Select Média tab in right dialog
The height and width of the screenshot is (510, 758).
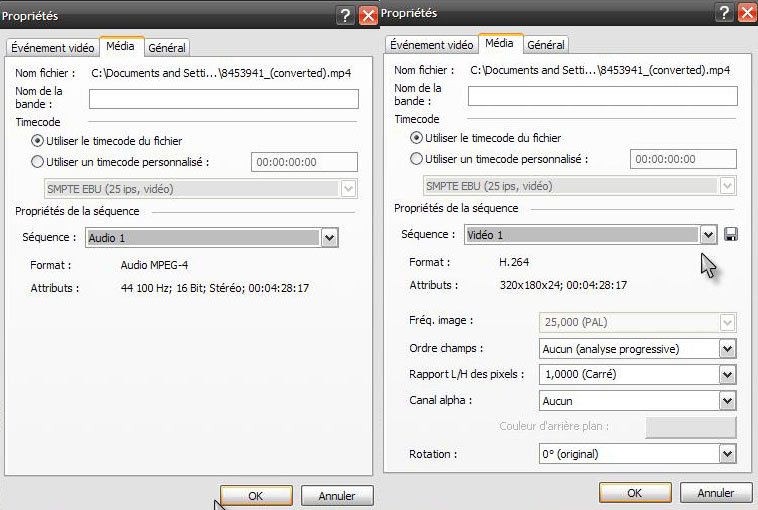tap(500, 44)
